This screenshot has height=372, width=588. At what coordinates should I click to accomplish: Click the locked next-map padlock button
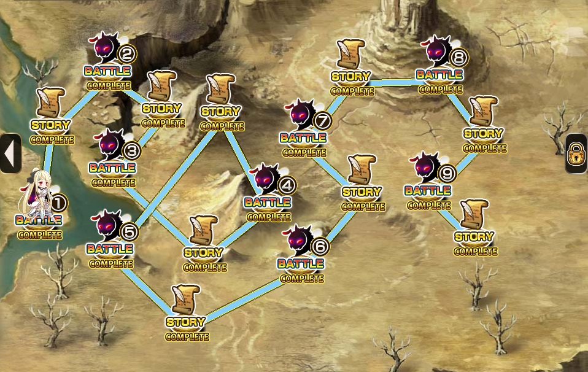point(576,153)
